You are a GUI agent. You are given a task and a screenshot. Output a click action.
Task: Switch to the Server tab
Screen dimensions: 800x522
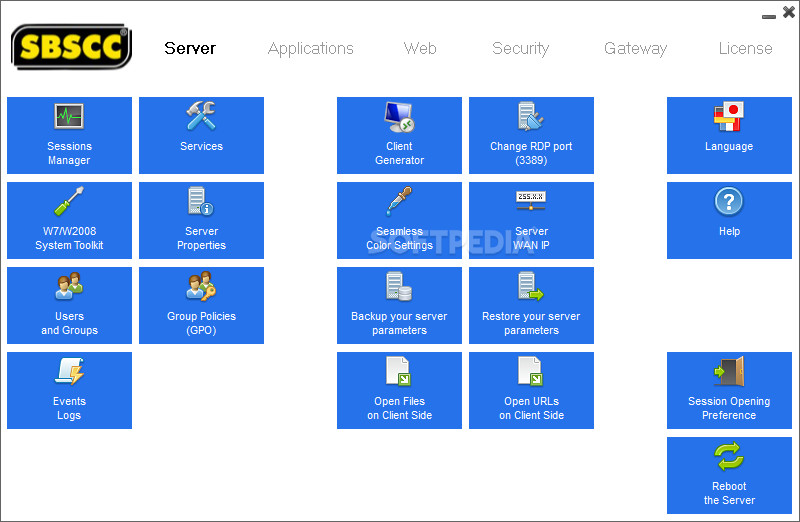[x=190, y=48]
